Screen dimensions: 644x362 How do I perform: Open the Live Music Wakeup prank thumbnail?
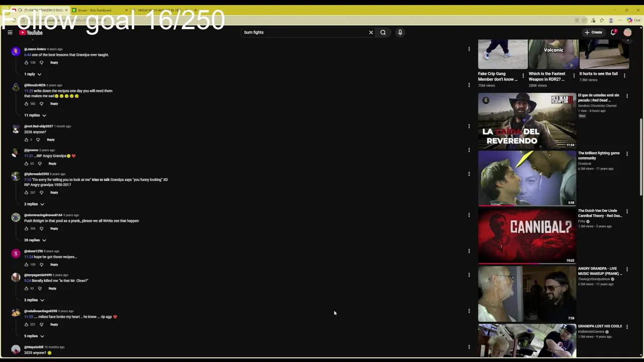(x=527, y=294)
